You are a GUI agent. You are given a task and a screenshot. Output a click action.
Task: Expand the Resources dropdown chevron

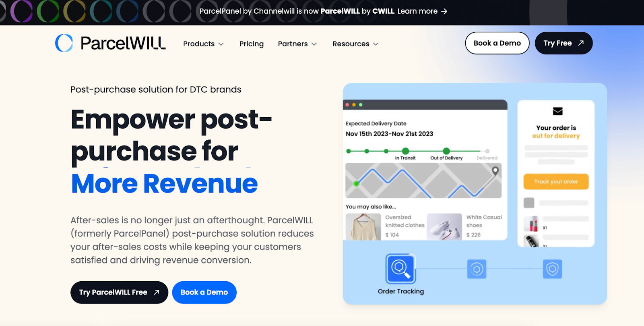click(376, 44)
